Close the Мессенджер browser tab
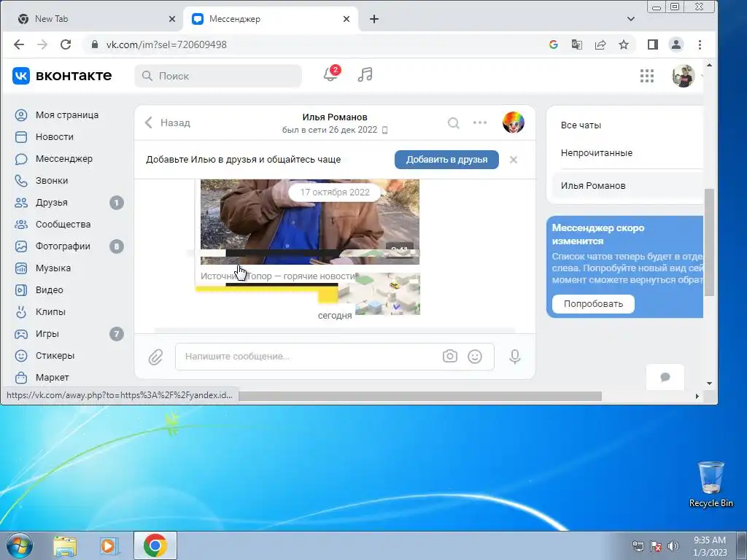This screenshot has height=560, width=747. 347,19
